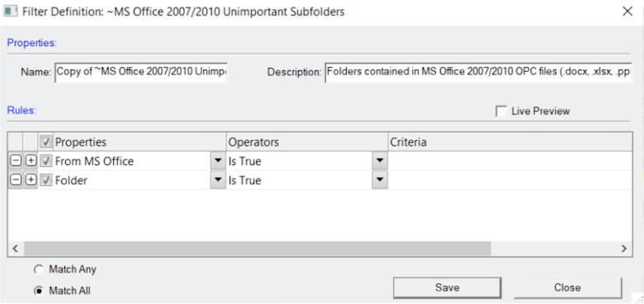
Task: Open the Is True operator dropdown for From MS Office
Action: (380, 161)
